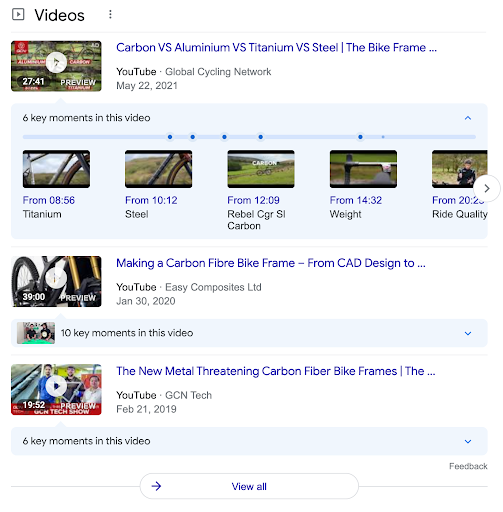Open the Weight key moment thumbnail
503x512 pixels.
point(363,169)
